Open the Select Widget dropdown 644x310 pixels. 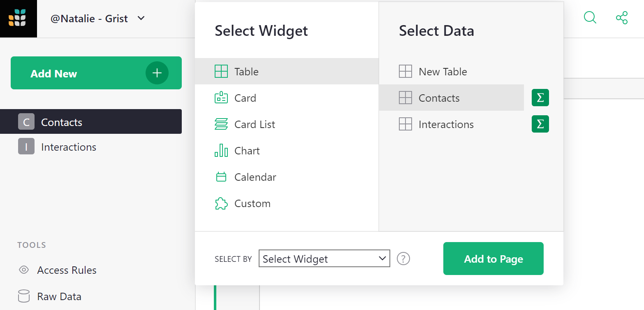pyautogui.click(x=324, y=259)
